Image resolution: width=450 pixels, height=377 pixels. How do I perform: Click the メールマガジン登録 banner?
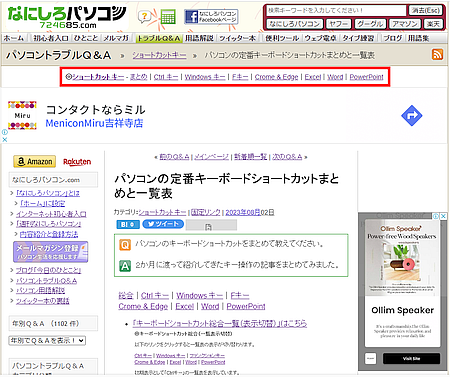tap(51, 252)
